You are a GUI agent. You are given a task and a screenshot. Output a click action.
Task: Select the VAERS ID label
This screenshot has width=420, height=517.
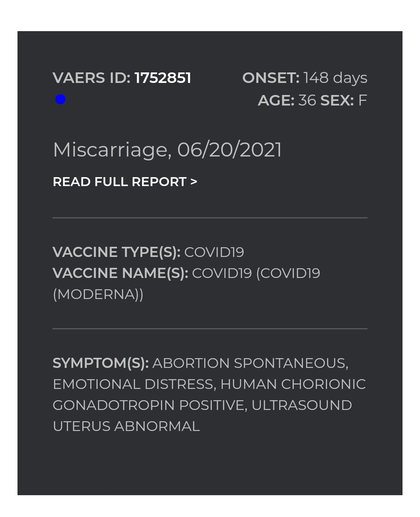pyautogui.click(x=91, y=78)
